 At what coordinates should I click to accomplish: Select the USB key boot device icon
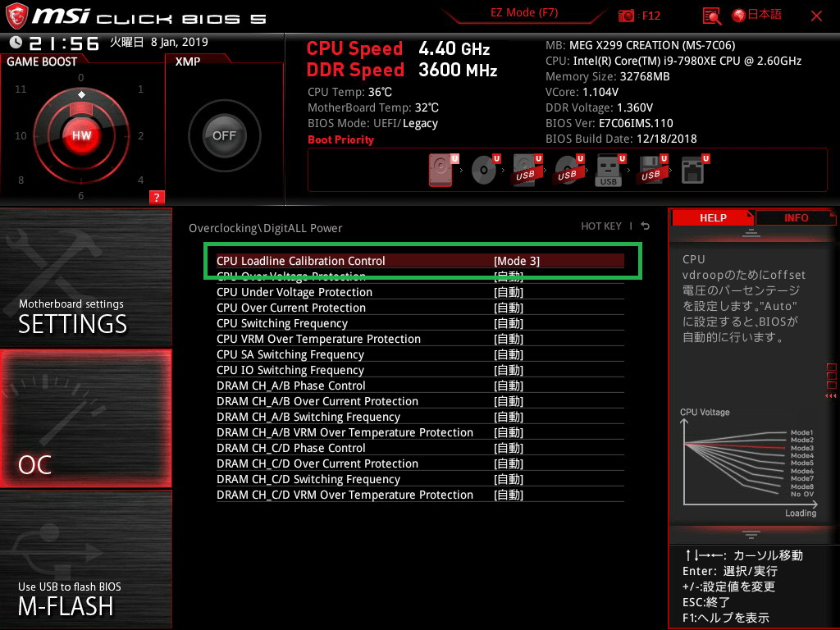(609, 170)
